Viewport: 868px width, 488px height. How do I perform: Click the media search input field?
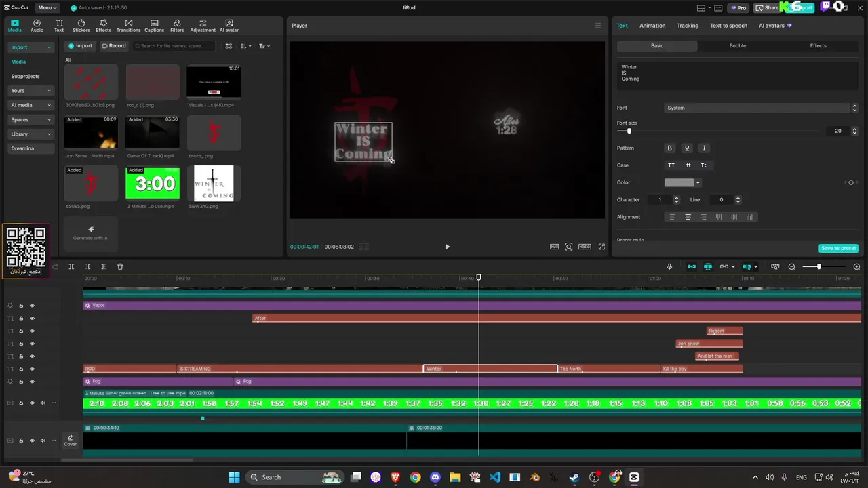point(174,46)
